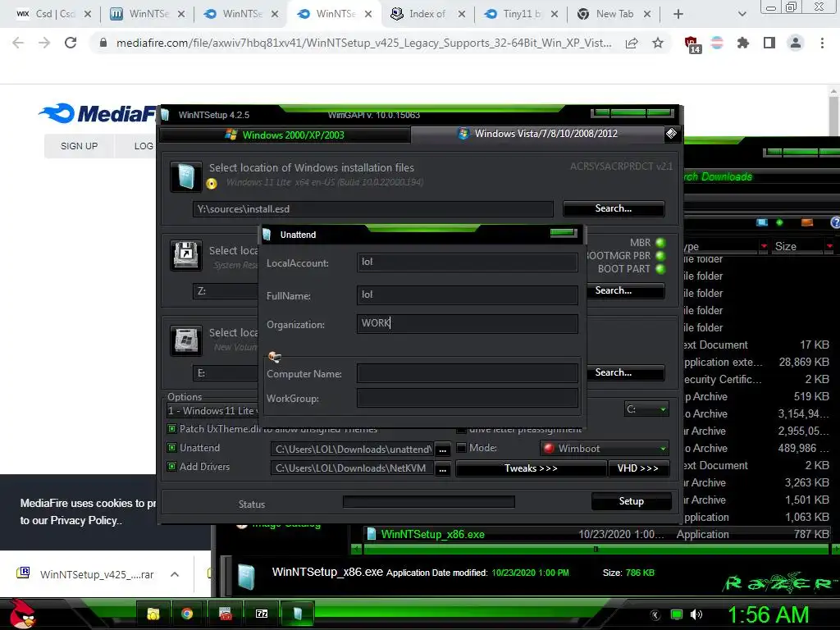The width and height of the screenshot is (840, 630).
Task: Open the Type column dropdown arrow in explorer
Action: point(764,246)
